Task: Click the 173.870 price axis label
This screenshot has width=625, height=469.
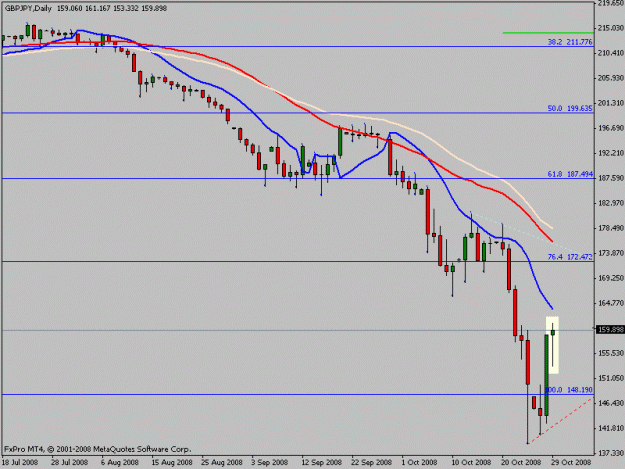Action: pos(611,253)
